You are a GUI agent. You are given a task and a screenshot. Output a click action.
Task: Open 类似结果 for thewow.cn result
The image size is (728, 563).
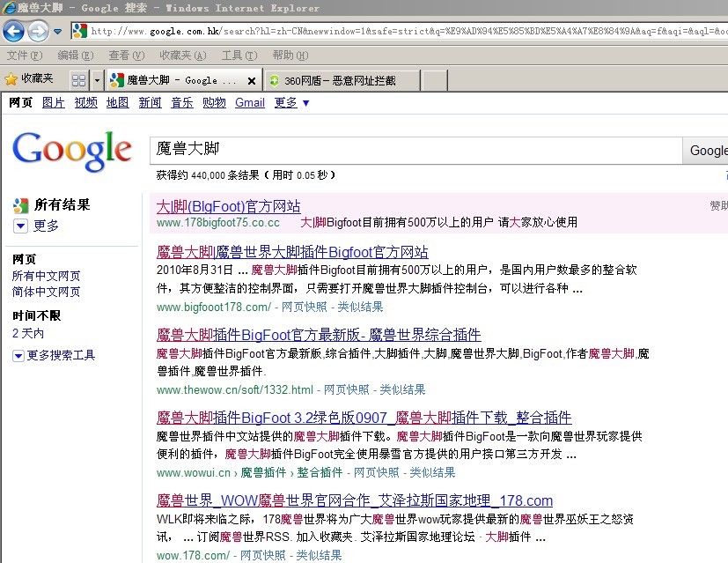(x=402, y=389)
